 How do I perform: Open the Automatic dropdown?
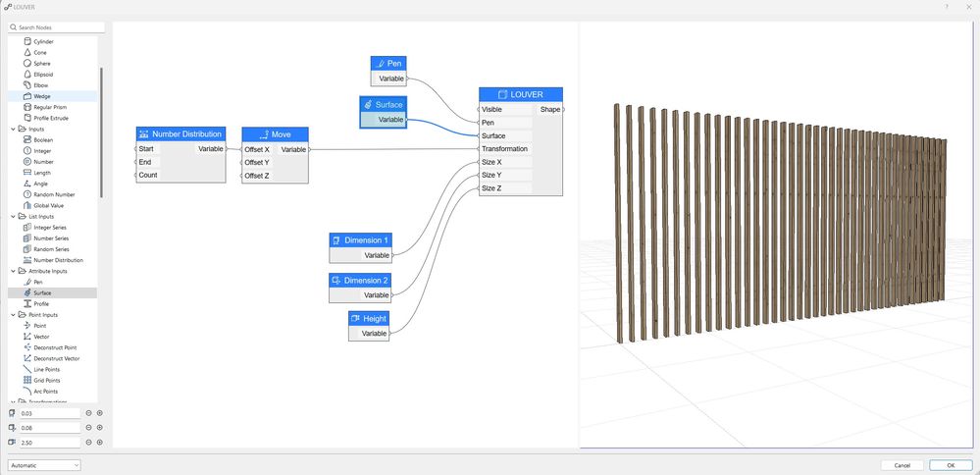click(x=44, y=465)
